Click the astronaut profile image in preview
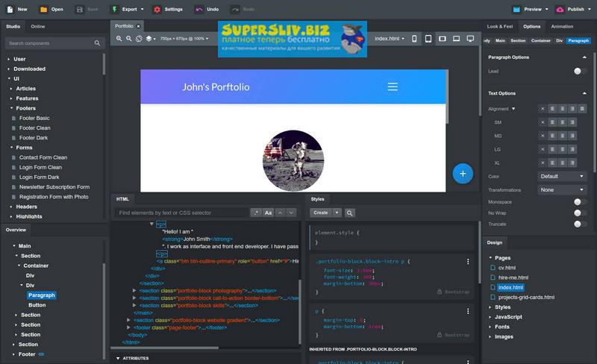 click(293, 160)
